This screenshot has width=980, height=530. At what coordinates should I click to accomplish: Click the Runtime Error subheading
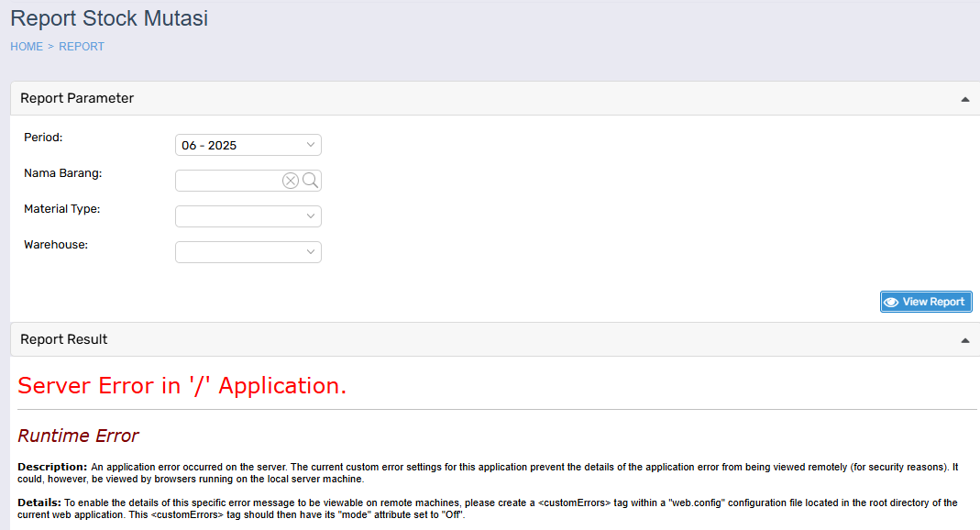coord(78,436)
